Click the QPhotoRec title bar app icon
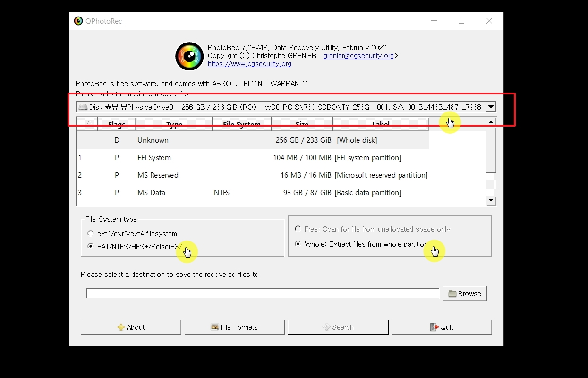This screenshot has height=378, width=588. [x=78, y=21]
